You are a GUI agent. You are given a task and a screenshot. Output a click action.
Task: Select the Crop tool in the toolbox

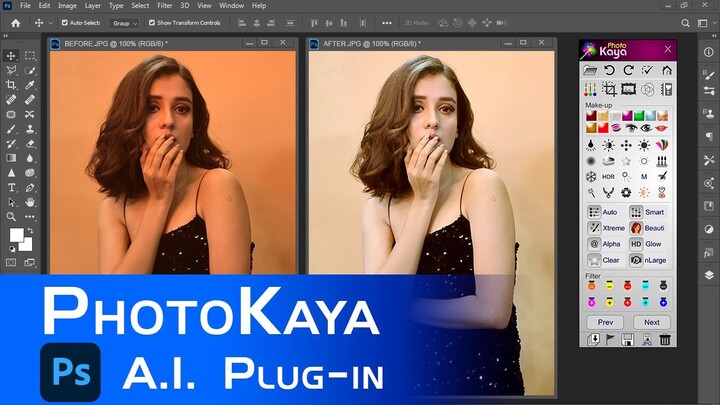tap(11, 85)
